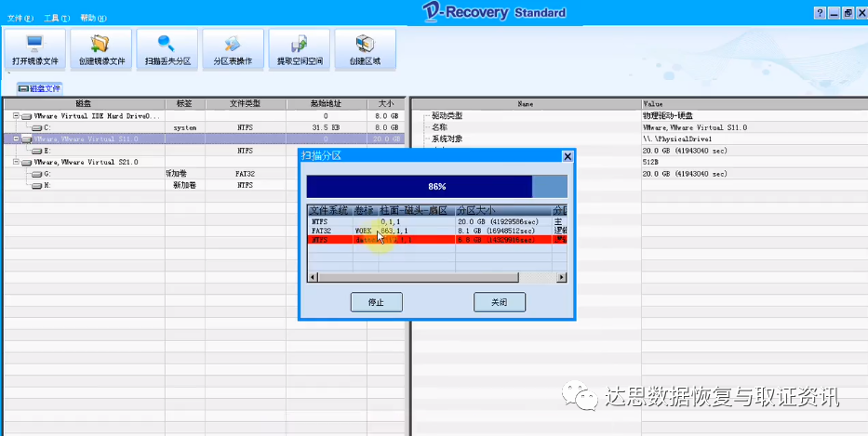Image resolution: width=868 pixels, height=436 pixels.
Task: Click the 标签 column header
Action: point(185,104)
